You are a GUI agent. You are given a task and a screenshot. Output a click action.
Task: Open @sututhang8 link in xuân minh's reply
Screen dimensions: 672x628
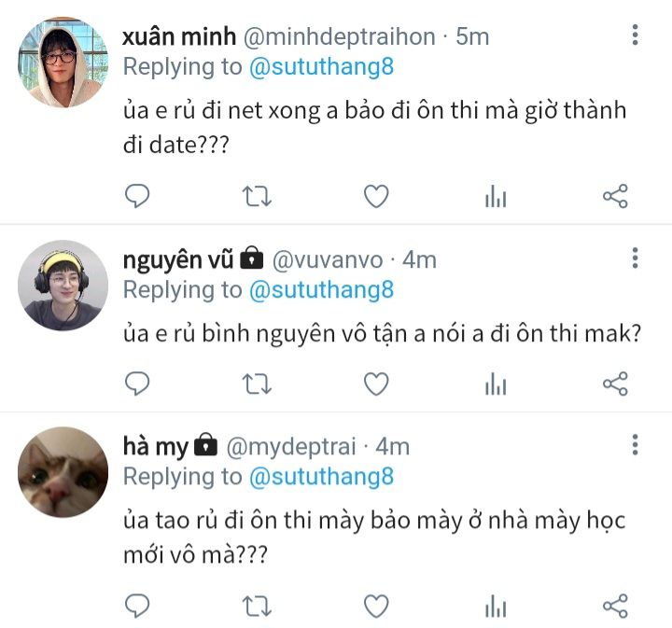321,67
